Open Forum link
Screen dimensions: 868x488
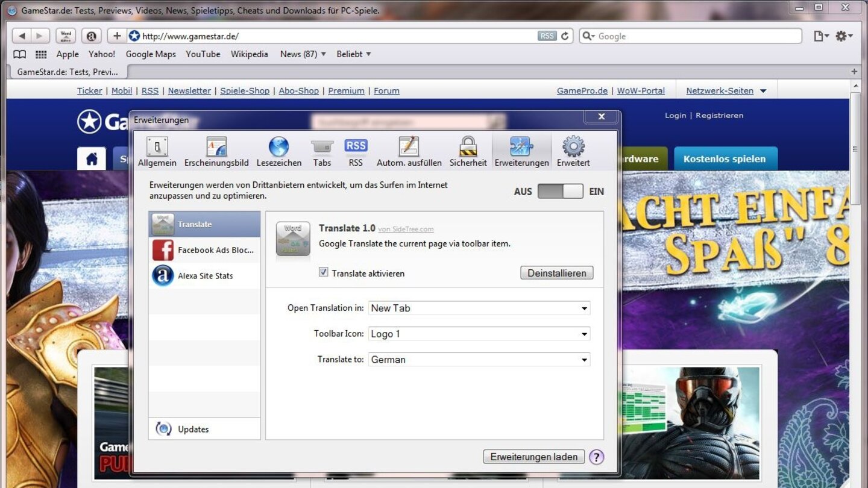[386, 91]
